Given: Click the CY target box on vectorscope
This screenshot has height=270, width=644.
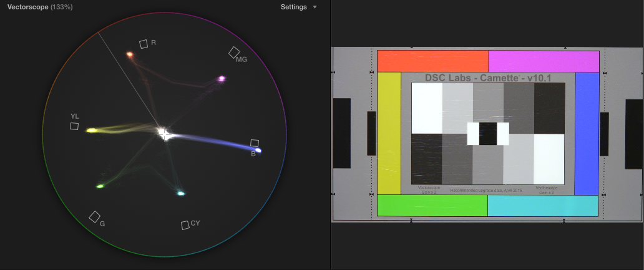Looking at the screenshot, I should pyautogui.click(x=185, y=225).
